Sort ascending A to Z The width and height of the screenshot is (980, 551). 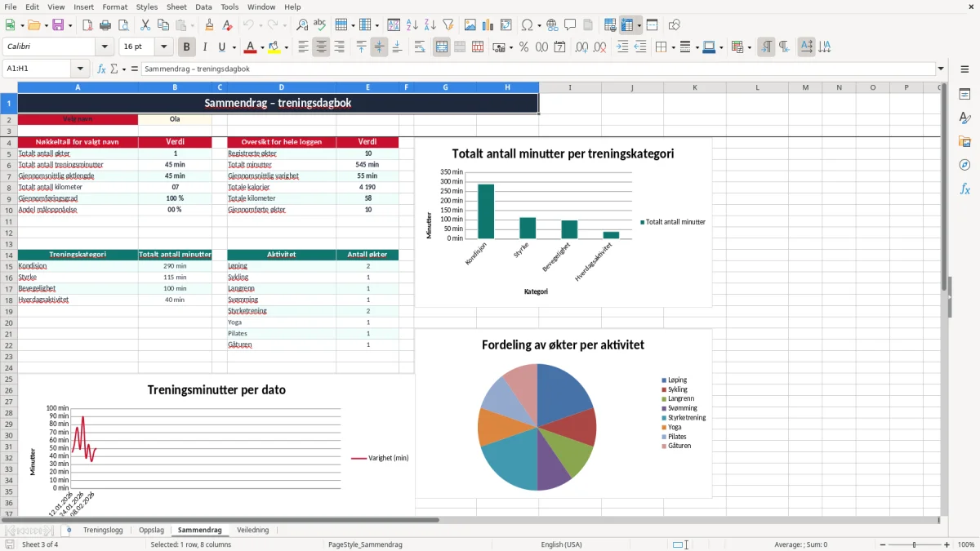pyautogui.click(x=412, y=25)
